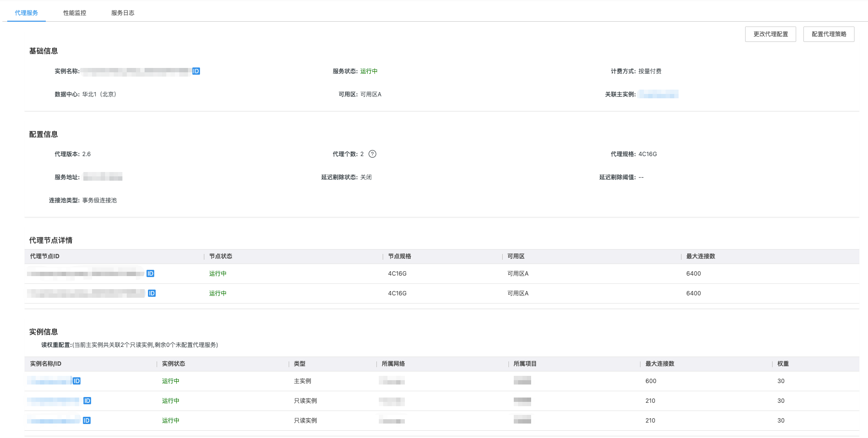Click ID icon of first 只读实例 row
The image size is (868, 438).
(x=87, y=401)
